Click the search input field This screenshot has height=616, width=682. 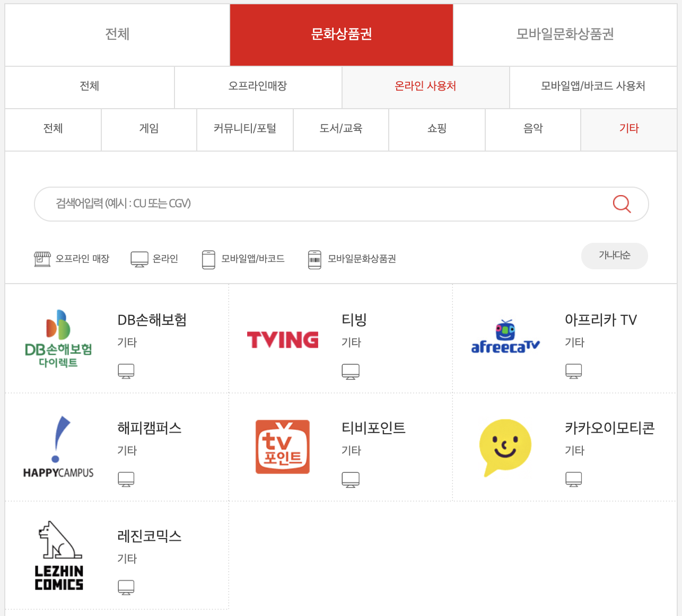pos(318,204)
